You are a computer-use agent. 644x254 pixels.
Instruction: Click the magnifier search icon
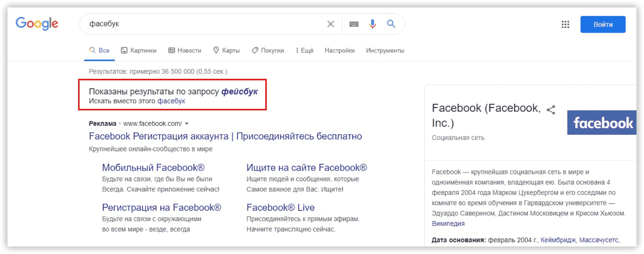(x=391, y=24)
